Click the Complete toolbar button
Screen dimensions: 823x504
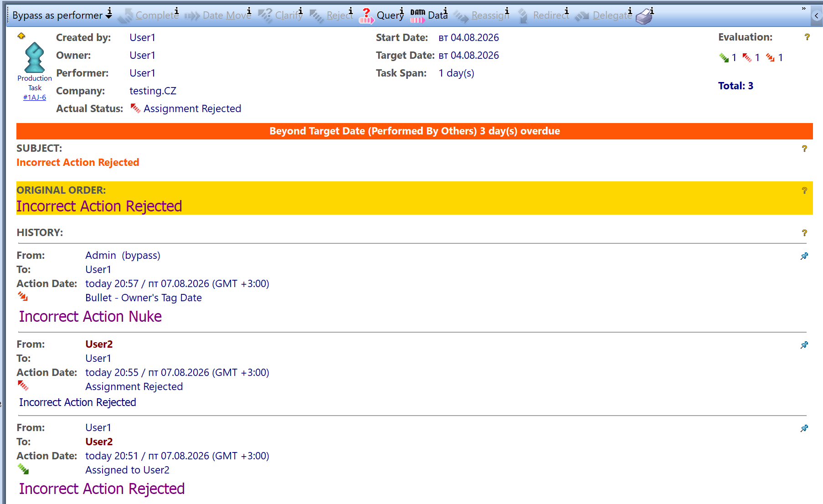coord(149,15)
